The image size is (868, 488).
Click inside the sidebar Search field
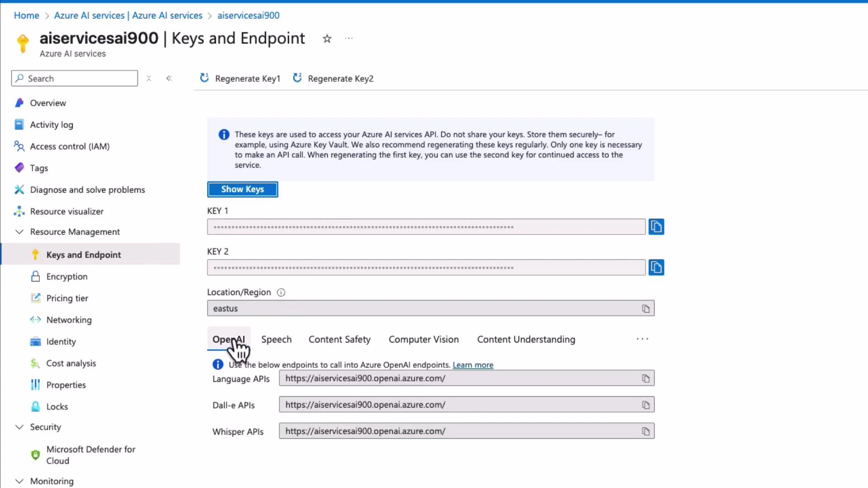coord(75,78)
